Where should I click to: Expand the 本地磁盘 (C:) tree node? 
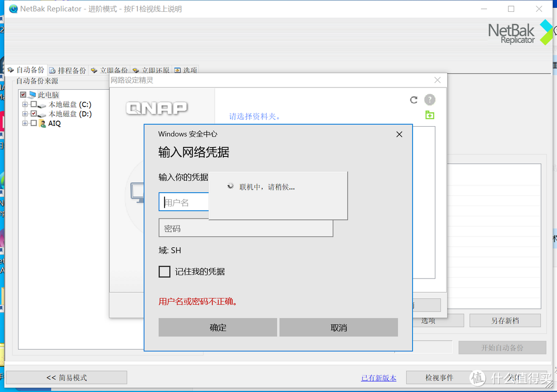click(x=25, y=104)
